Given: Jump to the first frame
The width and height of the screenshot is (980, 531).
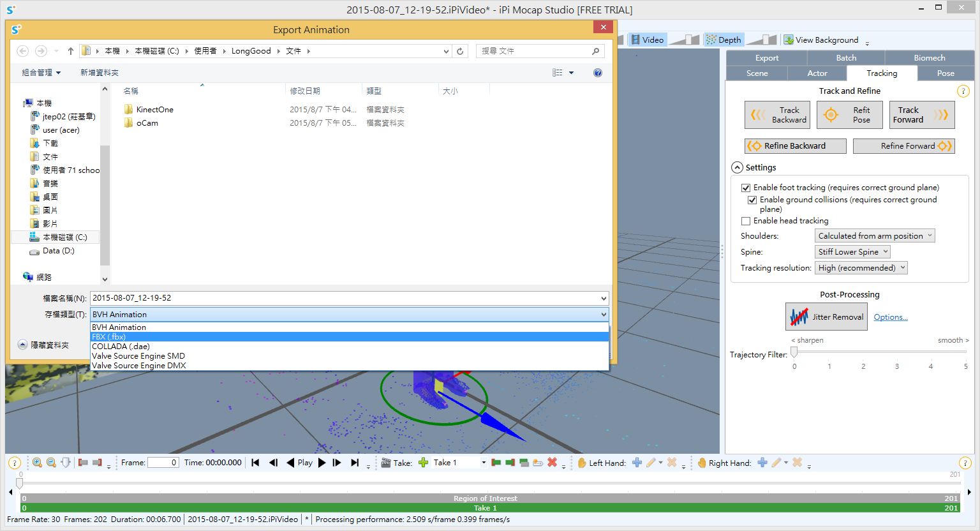Looking at the screenshot, I should pos(255,463).
